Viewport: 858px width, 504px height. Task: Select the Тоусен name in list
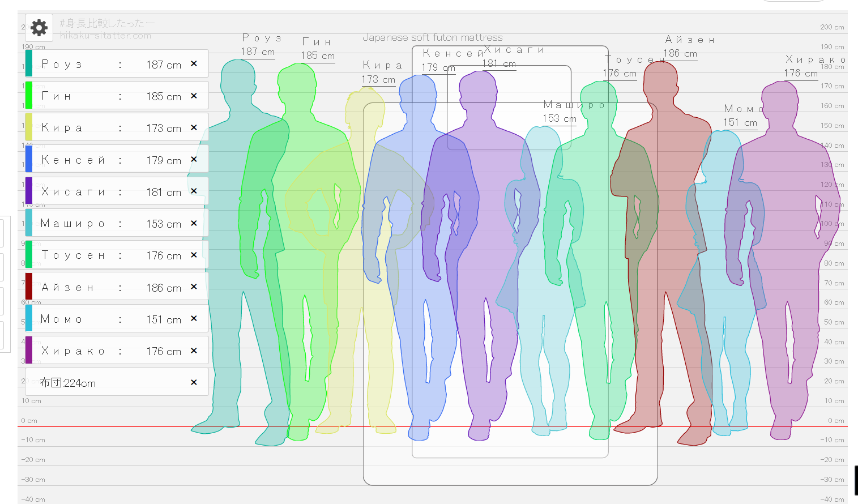coord(73,255)
